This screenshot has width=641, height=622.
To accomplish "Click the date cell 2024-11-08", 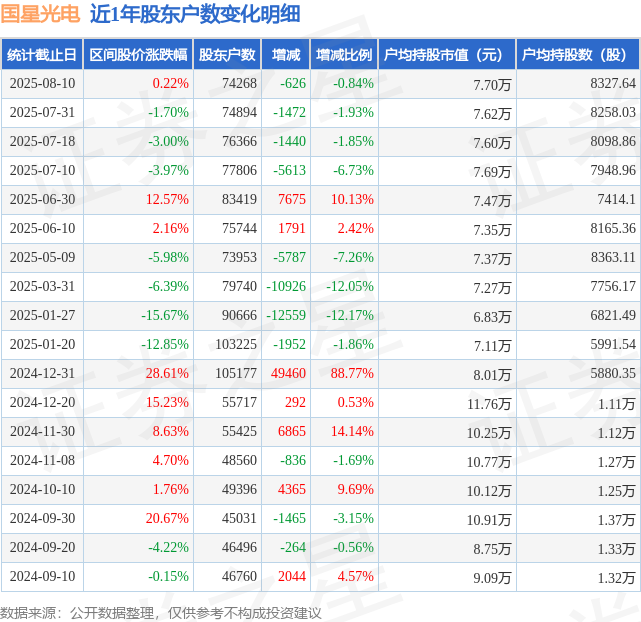I will pyautogui.click(x=43, y=461).
